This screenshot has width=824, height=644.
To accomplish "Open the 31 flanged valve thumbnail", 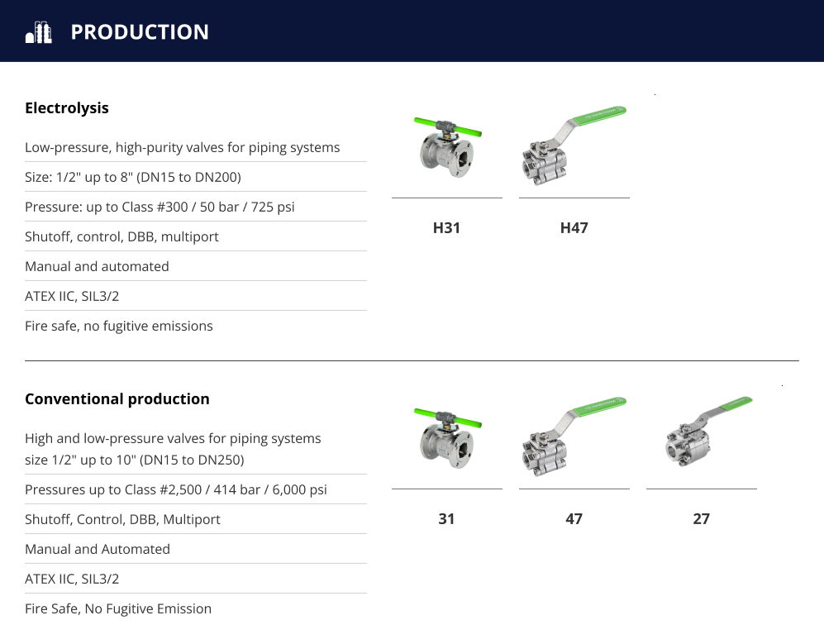I will [447, 438].
